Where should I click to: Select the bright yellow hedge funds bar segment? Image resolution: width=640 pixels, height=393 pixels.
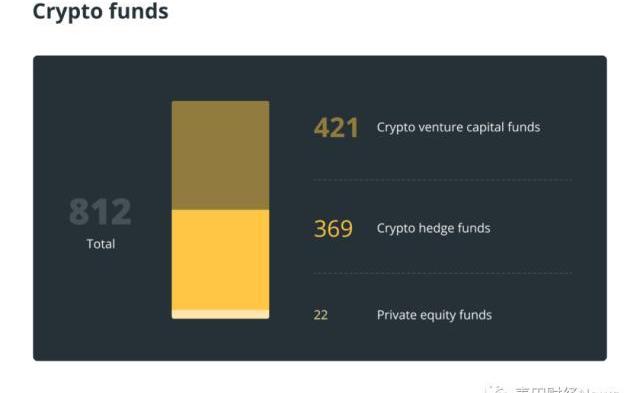click(220, 260)
